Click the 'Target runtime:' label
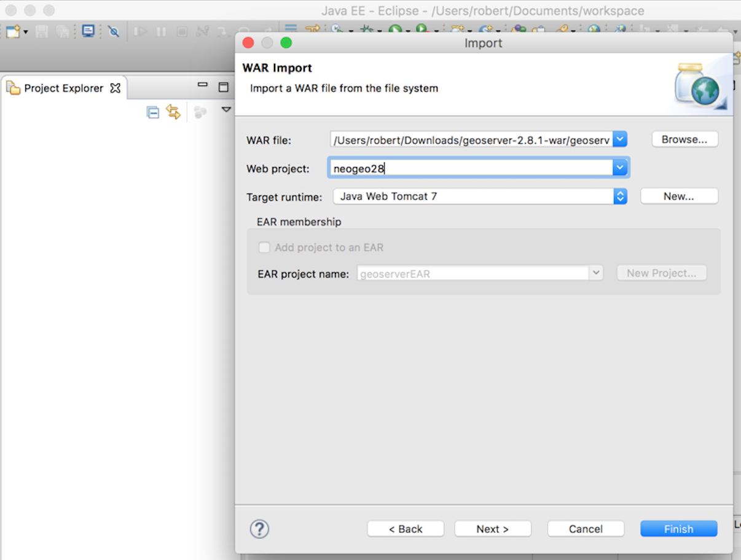Screen dimensions: 741x560 coord(284,197)
